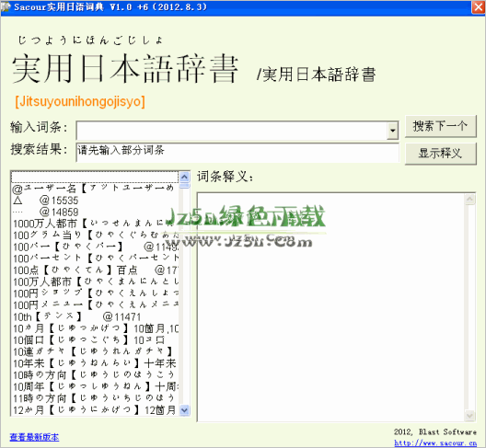Click the 词条释义 pane scroll down arrow
Image resolution: width=486 pixels, height=448 pixels.
tap(469, 415)
